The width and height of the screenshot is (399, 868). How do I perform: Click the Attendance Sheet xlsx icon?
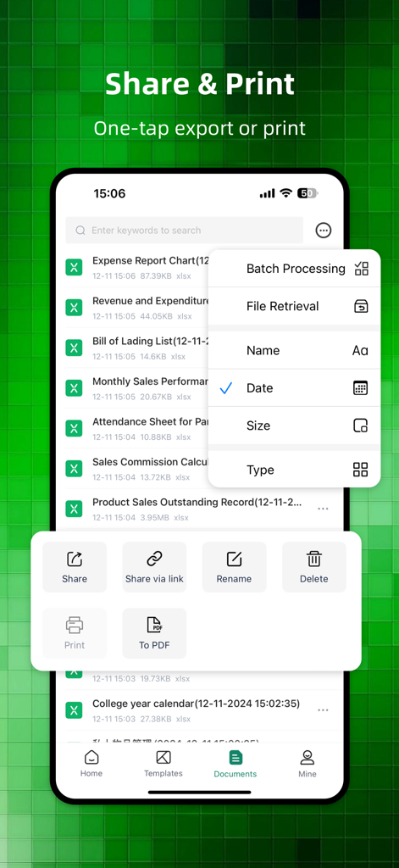tap(74, 428)
